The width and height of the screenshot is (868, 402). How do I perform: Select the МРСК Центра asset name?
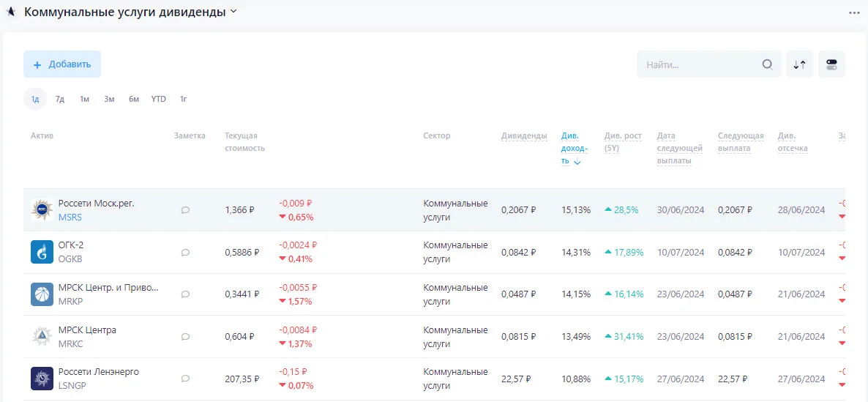[87, 330]
